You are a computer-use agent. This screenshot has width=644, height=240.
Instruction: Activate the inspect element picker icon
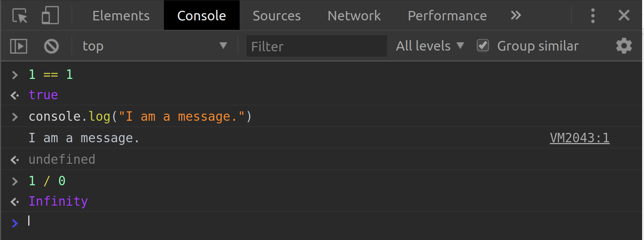tap(20, 16)
